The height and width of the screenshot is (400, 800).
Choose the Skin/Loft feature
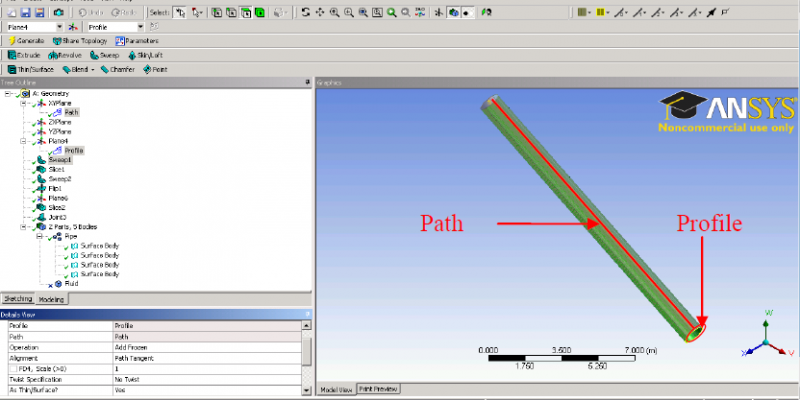click(x=145, y=55)
